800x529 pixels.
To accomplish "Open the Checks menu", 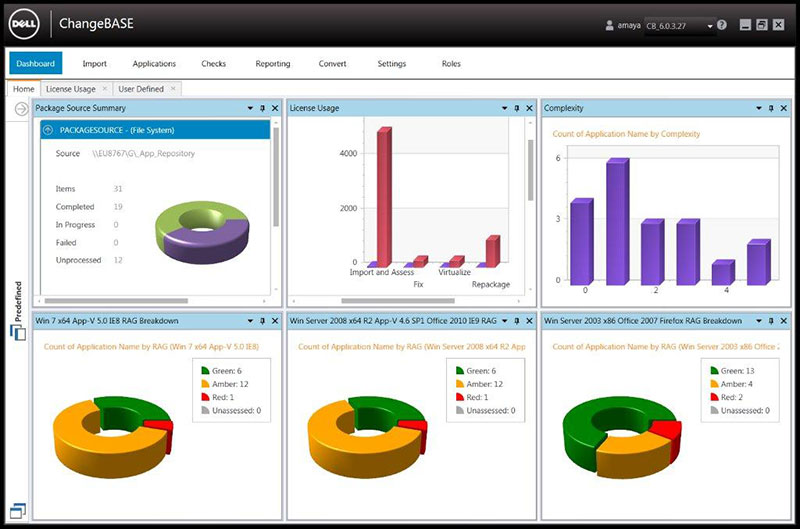I will coord(213,64).
